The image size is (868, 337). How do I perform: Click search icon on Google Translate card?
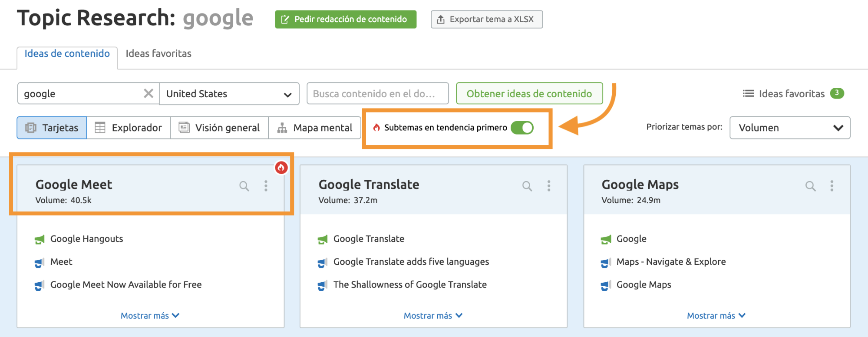[527, 186]
